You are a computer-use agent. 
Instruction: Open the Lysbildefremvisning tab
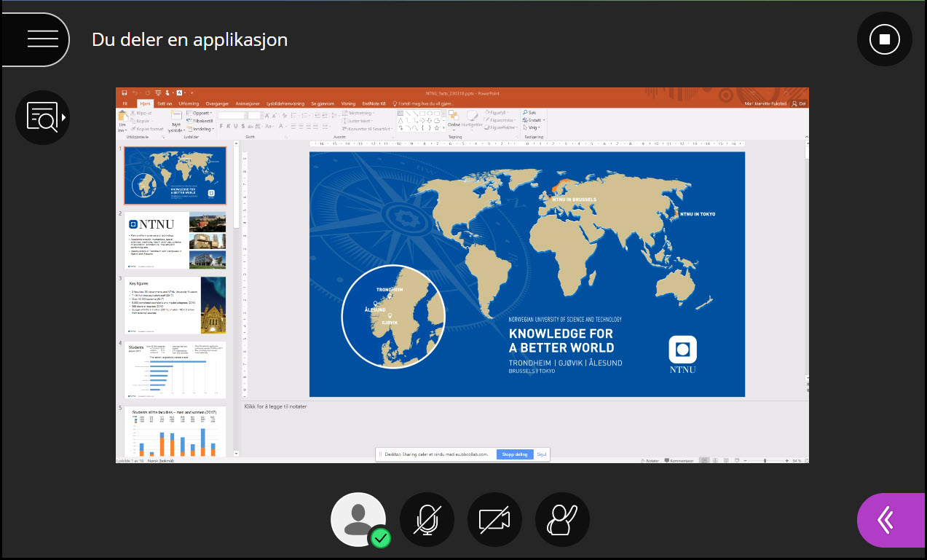click(x=287, y=104)
